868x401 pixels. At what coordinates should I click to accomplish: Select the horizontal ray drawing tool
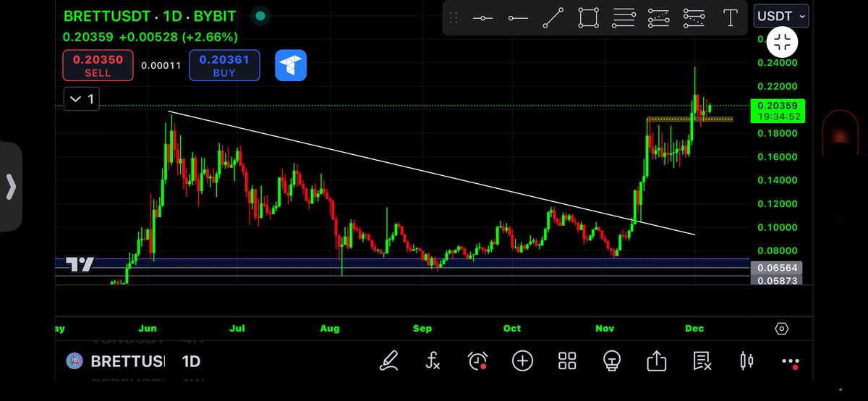click(x=518, y=18)
